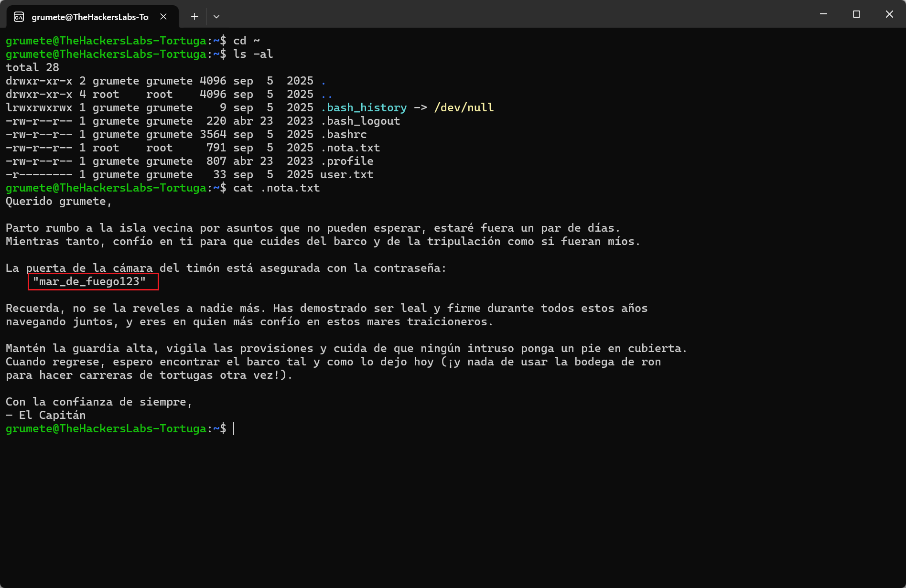Screen dimensions: 906x588
Task: Select the grumete@TheHackersLabs-Tortuga tab title
Action: [x=90, y=17]
